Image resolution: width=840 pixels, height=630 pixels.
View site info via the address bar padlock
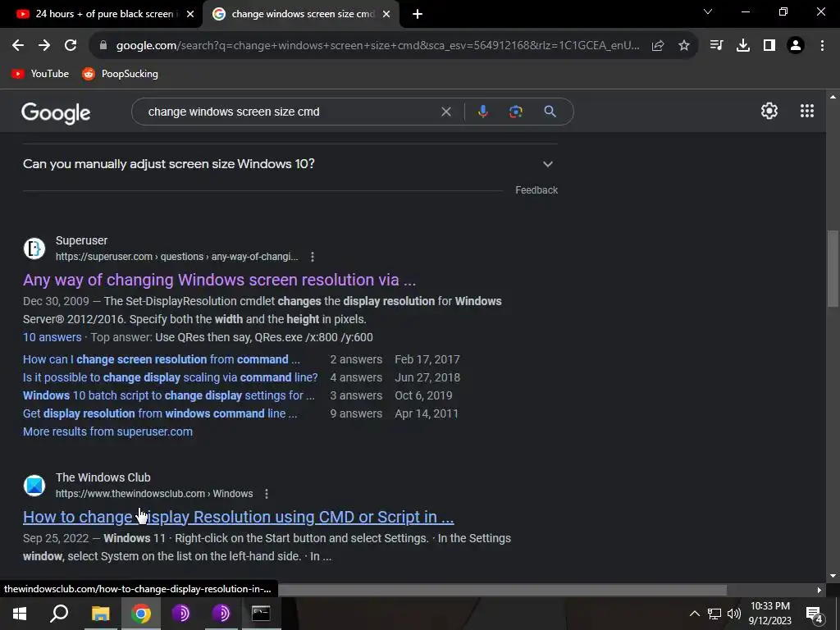point(103,46)
